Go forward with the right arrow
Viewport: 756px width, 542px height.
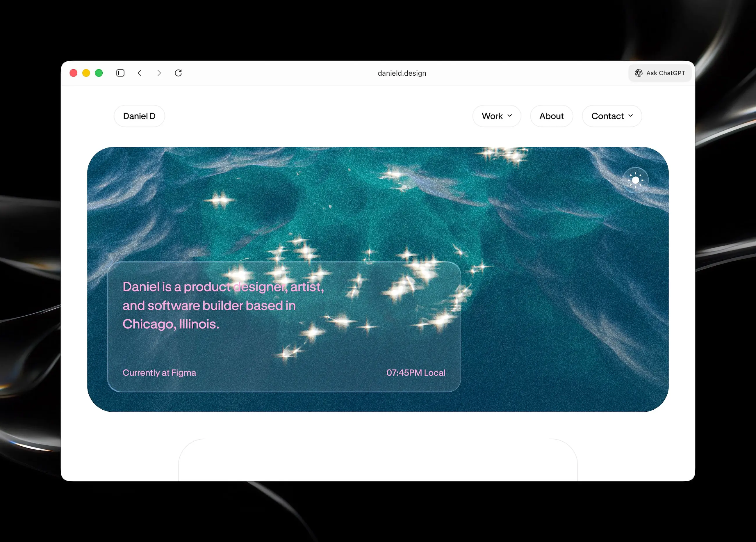click(x=159, y=73)
